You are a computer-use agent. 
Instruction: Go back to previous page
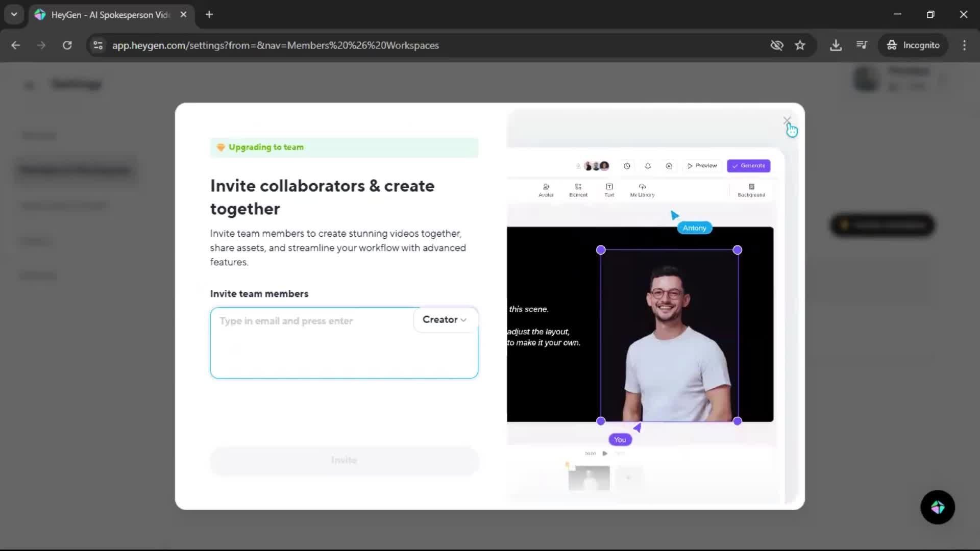point(16,45)
